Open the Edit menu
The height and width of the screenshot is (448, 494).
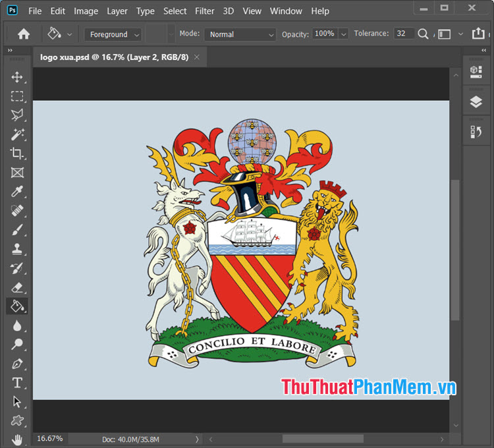pos(58,11)
